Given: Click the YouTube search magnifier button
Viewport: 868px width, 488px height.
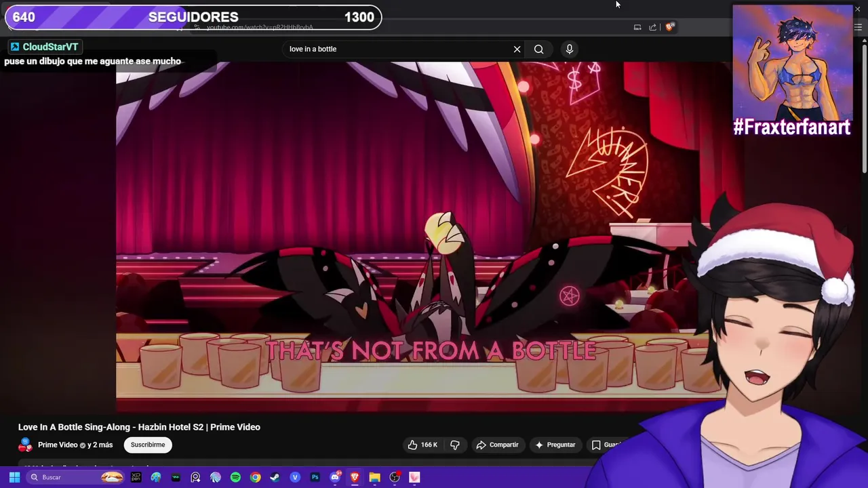Looking at the screenshot, I should coord(538,49).
